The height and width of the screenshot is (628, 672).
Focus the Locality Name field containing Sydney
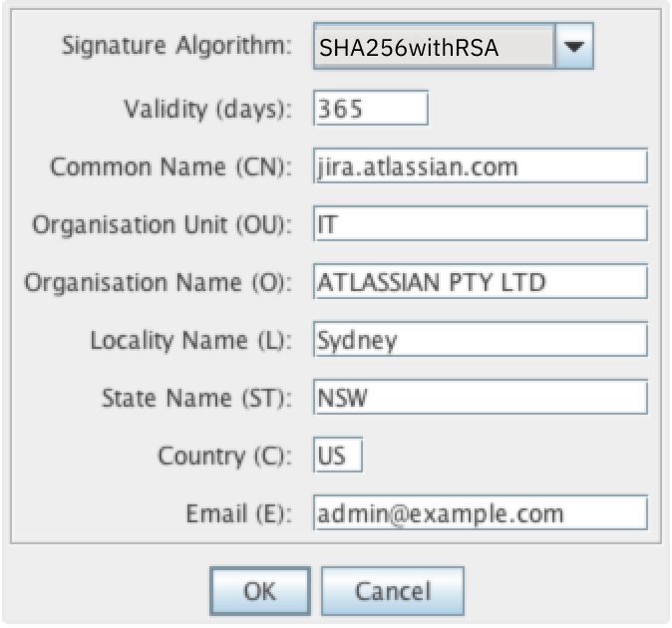tap(480, 340)
